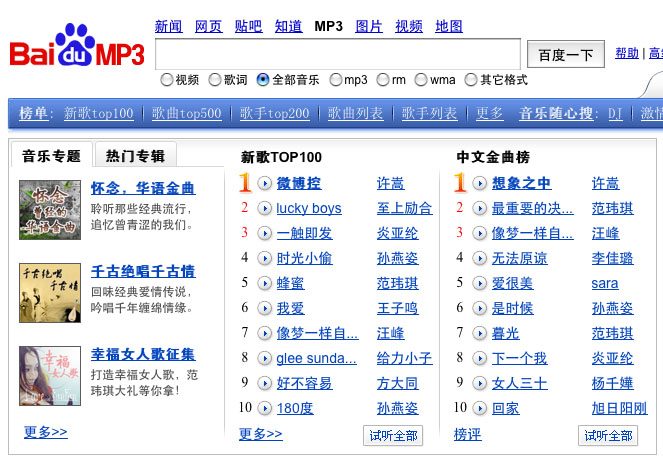This screenshot has height=462, width=663.
Task: Click 试听全部 under 新歌TOP100
Action: click(393, 435)
